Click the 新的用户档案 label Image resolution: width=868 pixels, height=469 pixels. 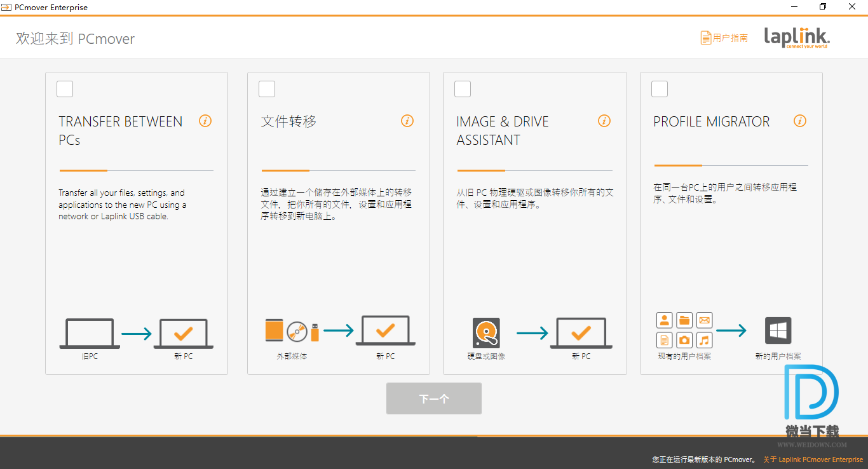coord(778,356)
